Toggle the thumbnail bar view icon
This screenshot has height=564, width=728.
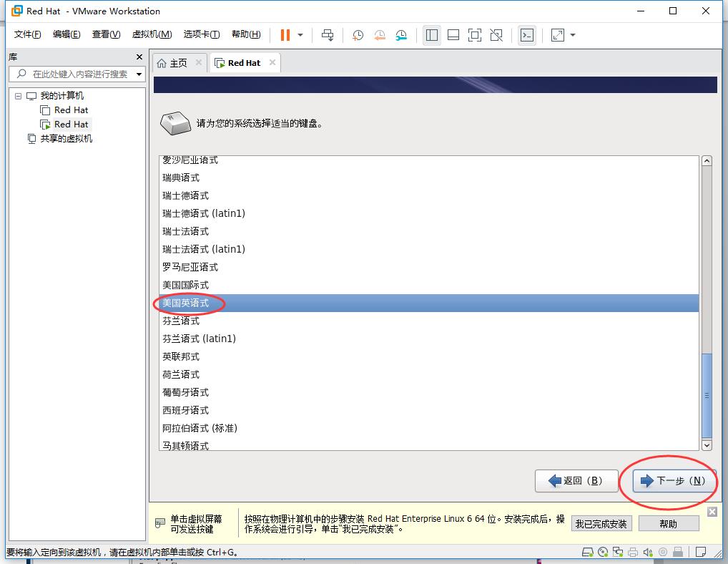point(453,35)
